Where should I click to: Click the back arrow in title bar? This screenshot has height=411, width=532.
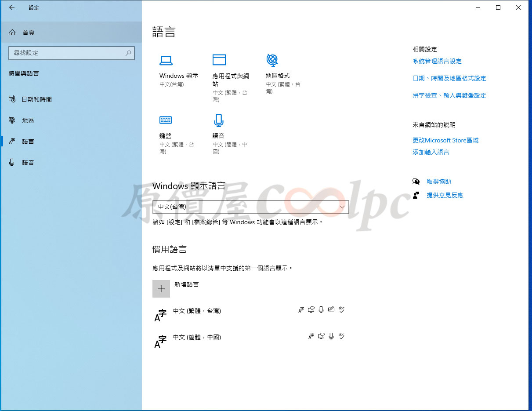click(12, 7)
